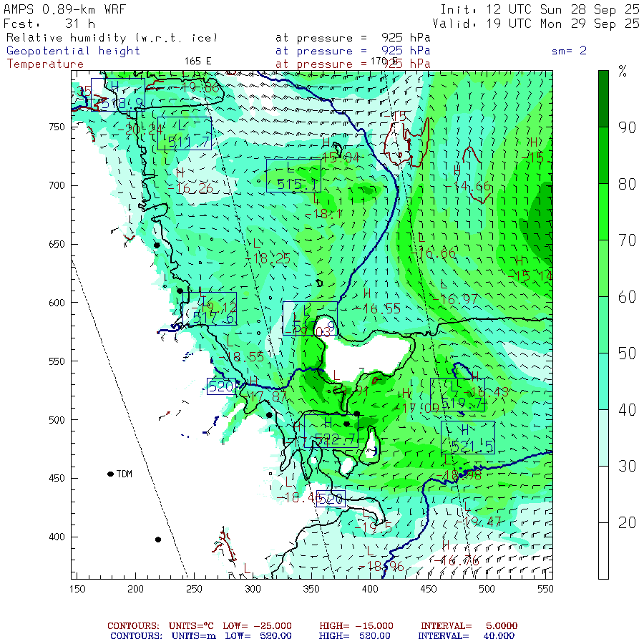Click the red Temperature legend label
644x644 pixels.
45,64
